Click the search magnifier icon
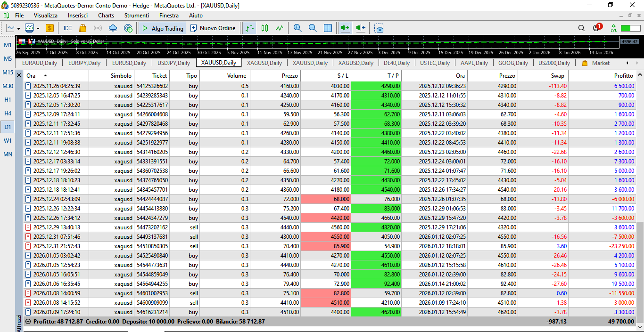 [581, 28]
